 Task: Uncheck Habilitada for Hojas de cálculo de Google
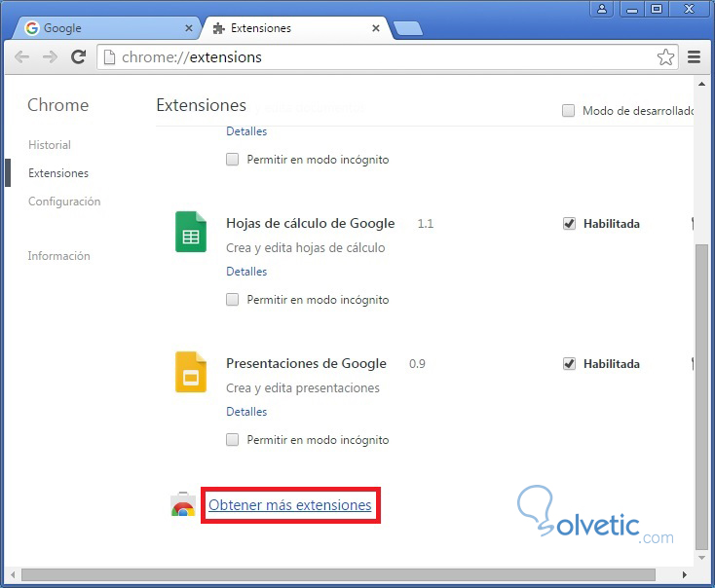569,224
